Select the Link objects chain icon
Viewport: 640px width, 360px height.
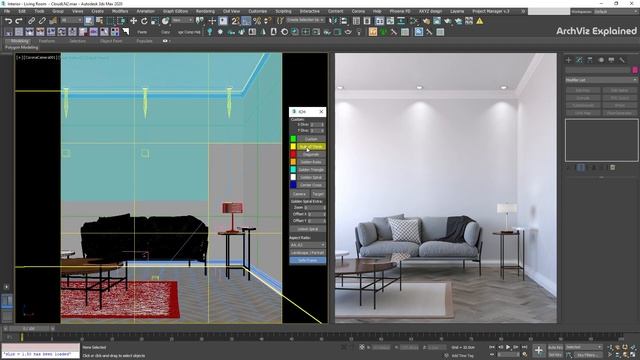[31, 20]
